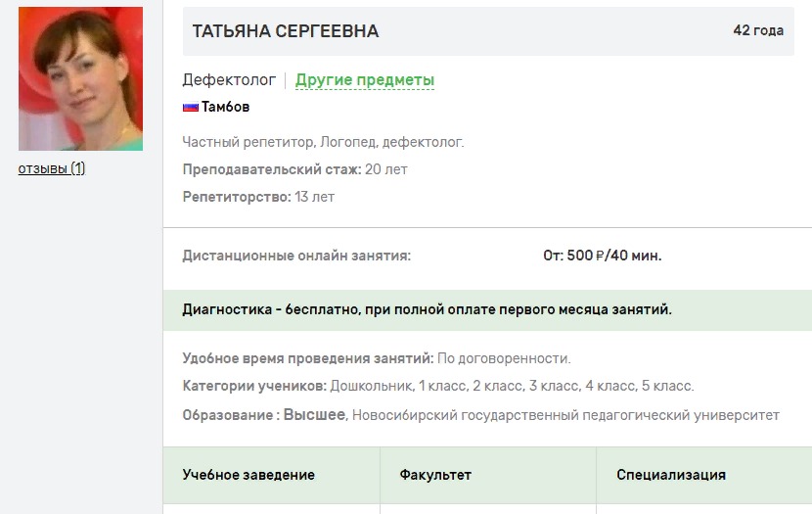Click the Russian flag icon beside Тамбов
The image size is (812, 514).
pyautogui.click(x=191, y=108)
